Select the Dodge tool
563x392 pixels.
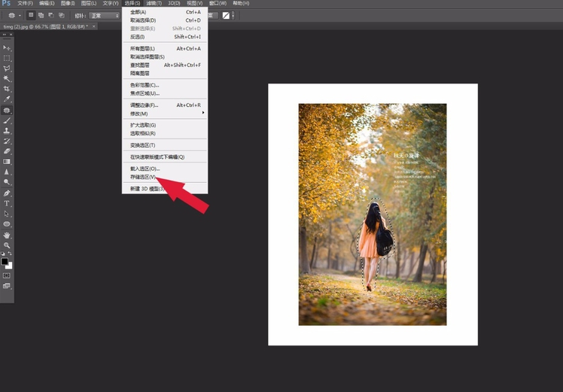7,182
